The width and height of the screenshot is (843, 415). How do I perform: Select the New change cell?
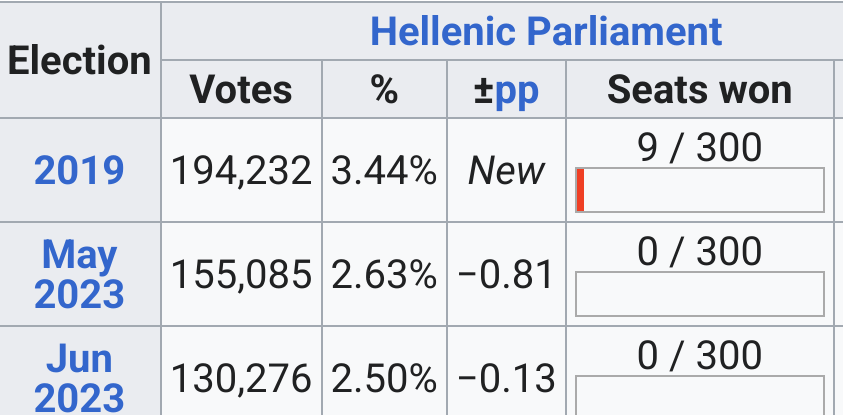506,170
